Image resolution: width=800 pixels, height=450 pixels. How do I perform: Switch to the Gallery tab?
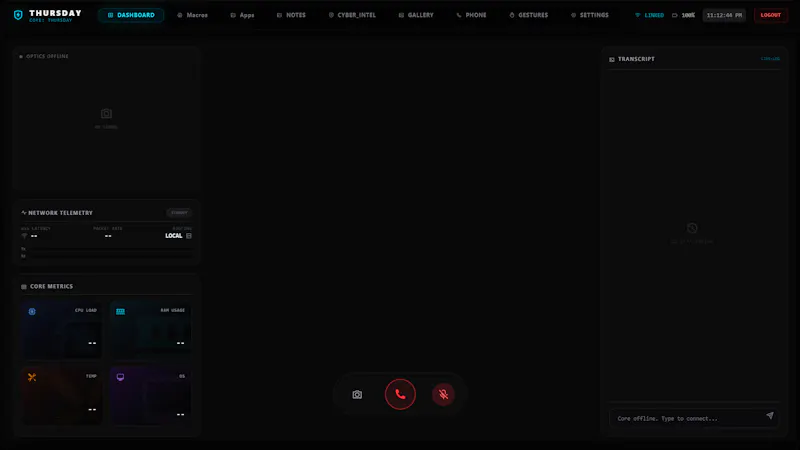point(416,15)
